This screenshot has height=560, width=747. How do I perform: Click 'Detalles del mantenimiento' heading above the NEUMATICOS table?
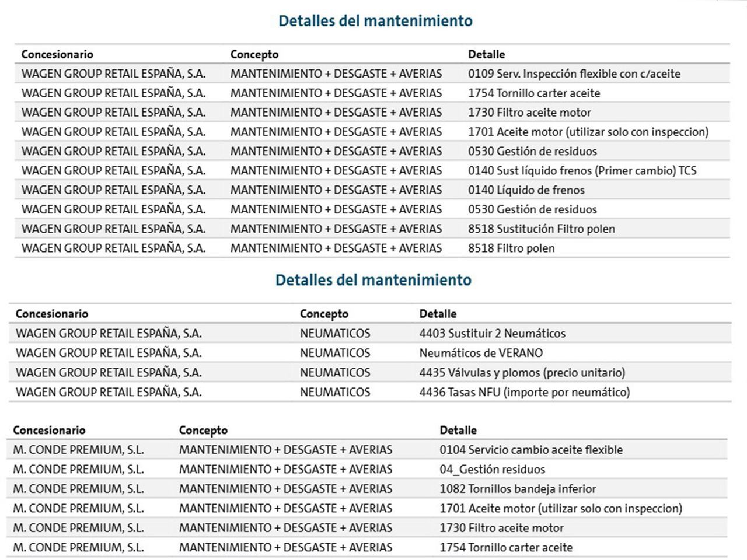point(373,280)
